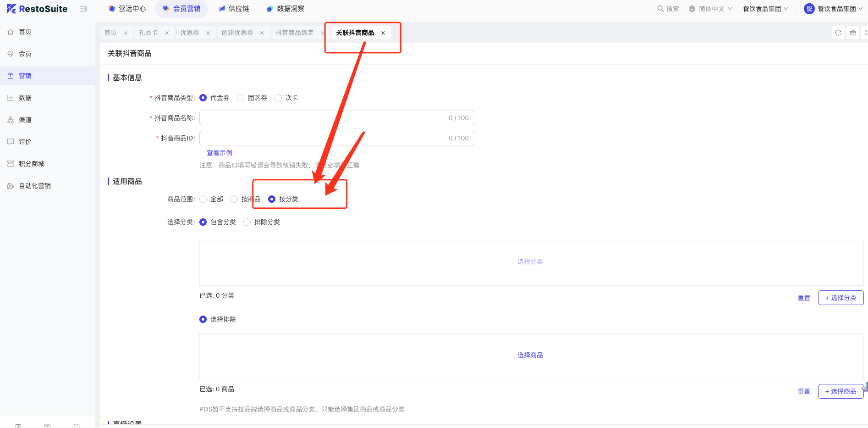Switch to the 优惠券 tab
The height and width of the screenshot is (428, 868).
coord(189,33)
